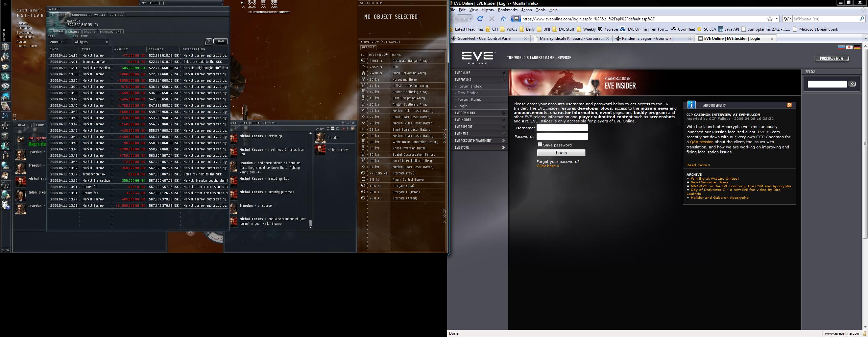This screenshot has height=337, width=868.
Task: Open the character sheet icon in EVE sidebar
Action: click(5, 48)
